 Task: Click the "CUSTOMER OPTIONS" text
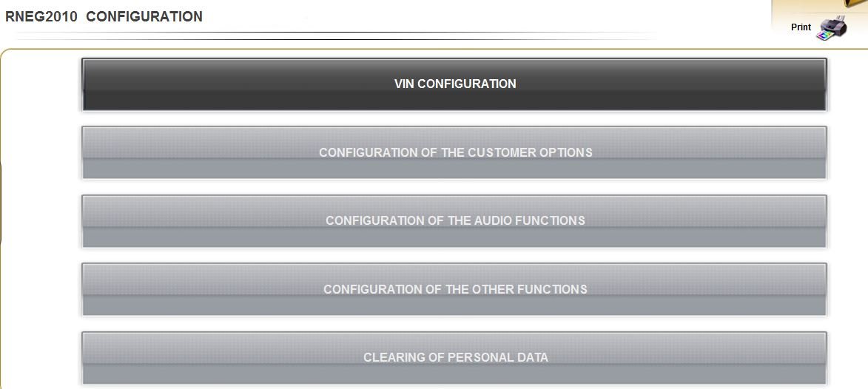tap(531, 152)
